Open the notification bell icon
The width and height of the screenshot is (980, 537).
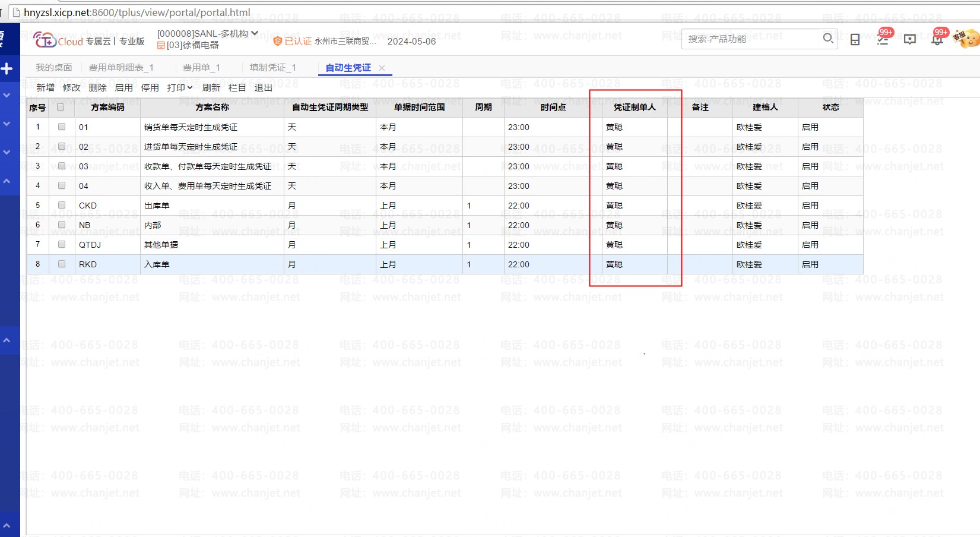pos(937,40)
